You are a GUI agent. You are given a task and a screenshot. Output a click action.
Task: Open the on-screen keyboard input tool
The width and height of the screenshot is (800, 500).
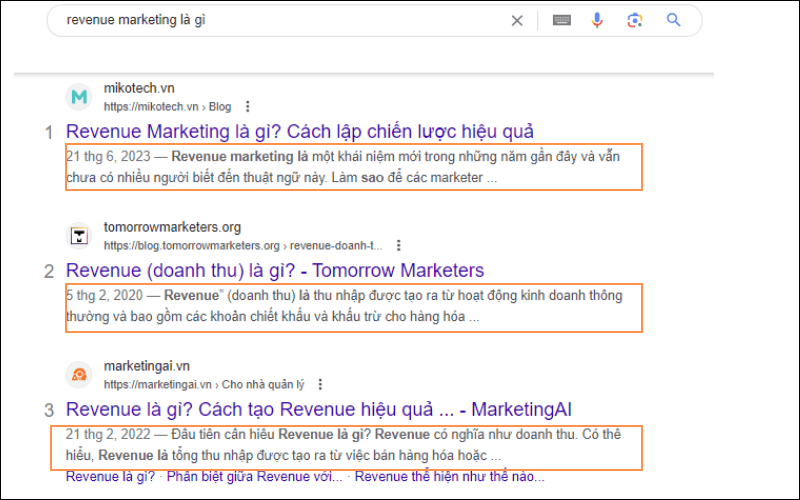pyautogui.click(x=561, y=20)
